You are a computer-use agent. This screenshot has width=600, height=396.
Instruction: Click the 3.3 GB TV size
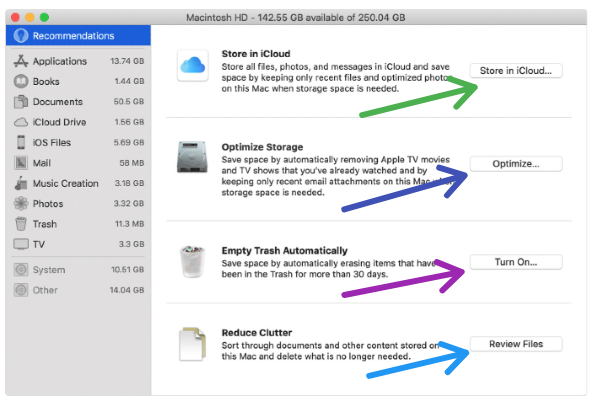click(x=131, y=244)
